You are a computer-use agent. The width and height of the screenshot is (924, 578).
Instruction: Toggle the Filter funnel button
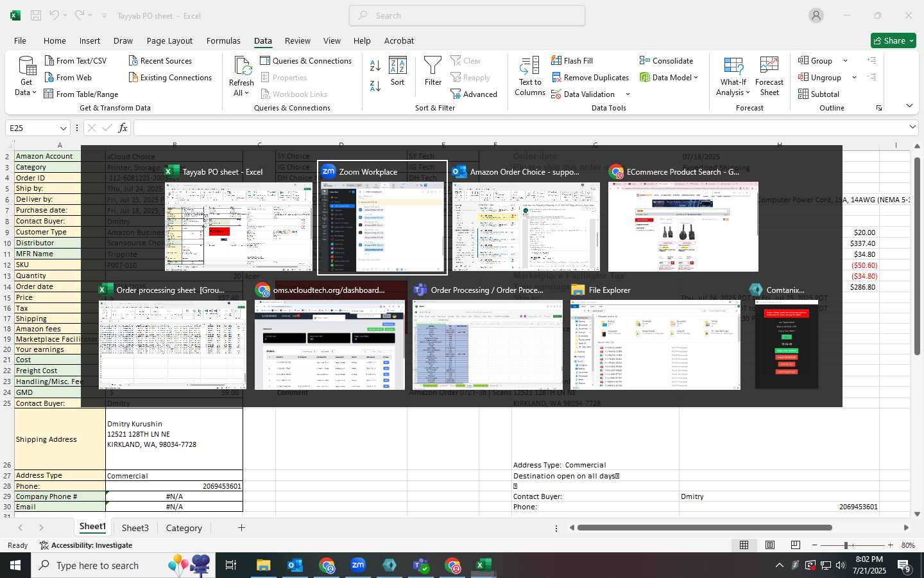point(433,71)
